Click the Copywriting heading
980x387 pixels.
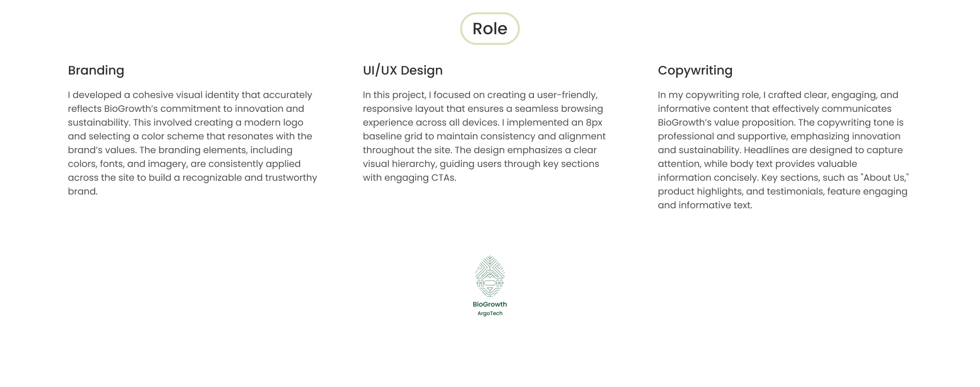coord(695,70)
